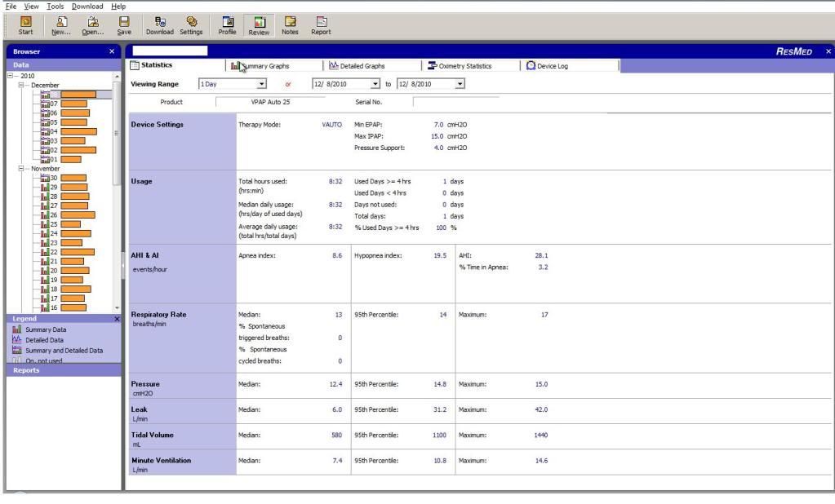
Task: Open the Download menu
Action: [x=87, y=7]
